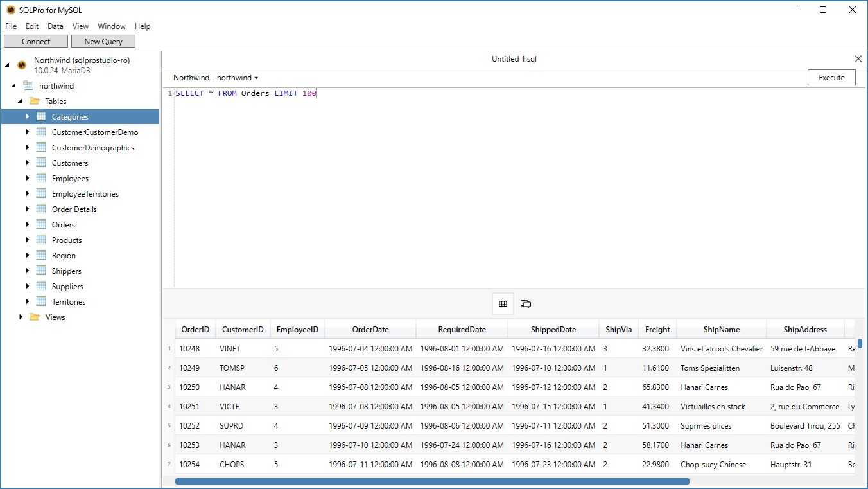Open the query messages view
Screen dimensions: 868x489
[526, 303]
